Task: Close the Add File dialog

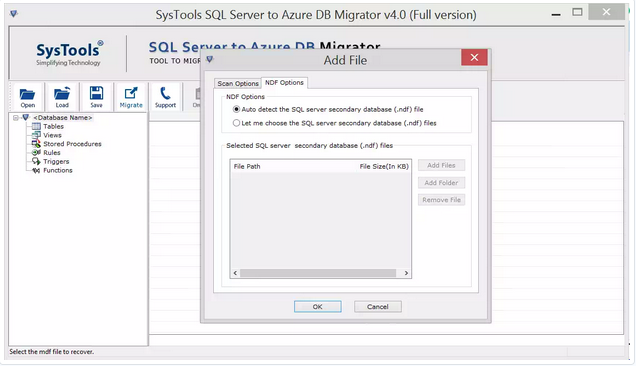Action: (x=474, y=57)
